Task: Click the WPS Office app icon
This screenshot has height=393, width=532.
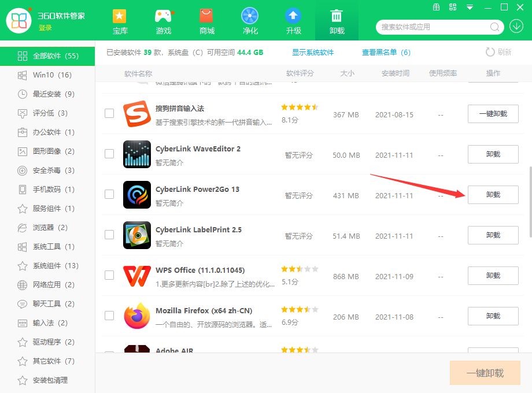Action: click(x=136, y=276)
